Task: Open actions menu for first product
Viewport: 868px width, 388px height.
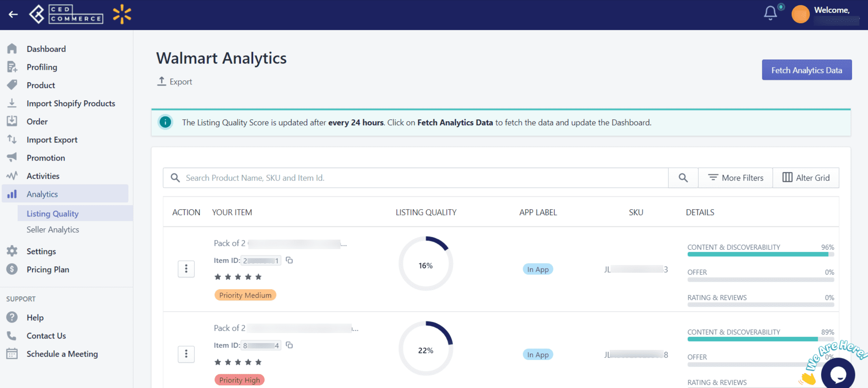Action: click(186, 269)
